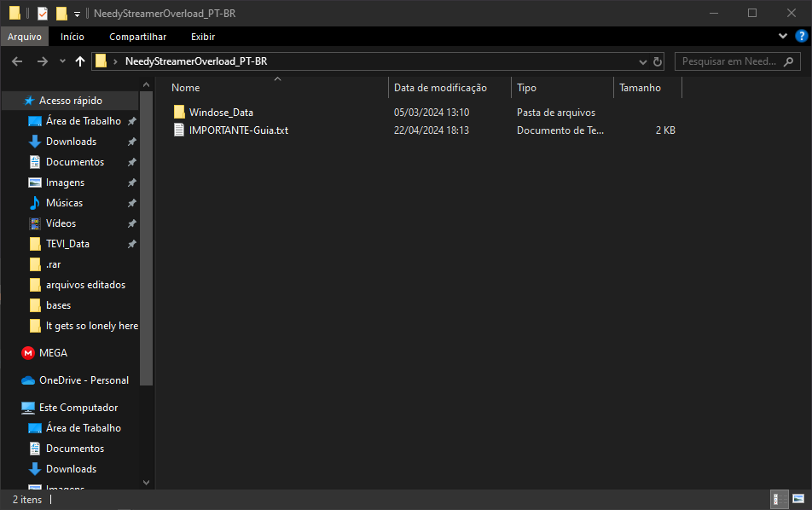This screenshot has height=510, width=812.
Task: Open the Help question mark icon
Action: click(x=801, y=37)
